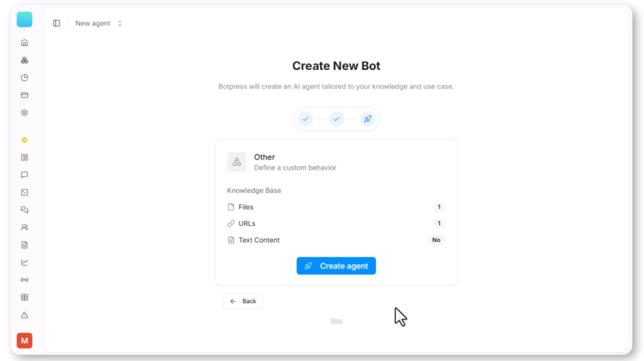Select the Text Content row
This screenshot has width=644, height=361.
[x=336, y=240]
